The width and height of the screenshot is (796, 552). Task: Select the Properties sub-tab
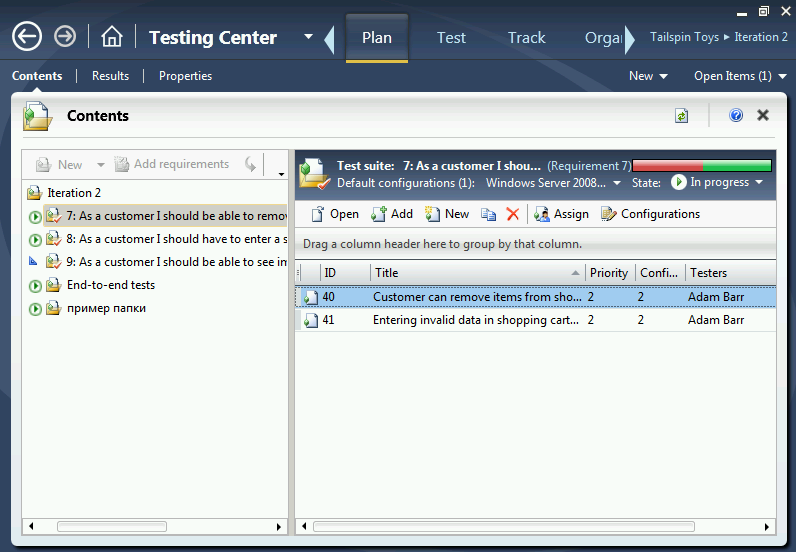(x=185, y=76)
